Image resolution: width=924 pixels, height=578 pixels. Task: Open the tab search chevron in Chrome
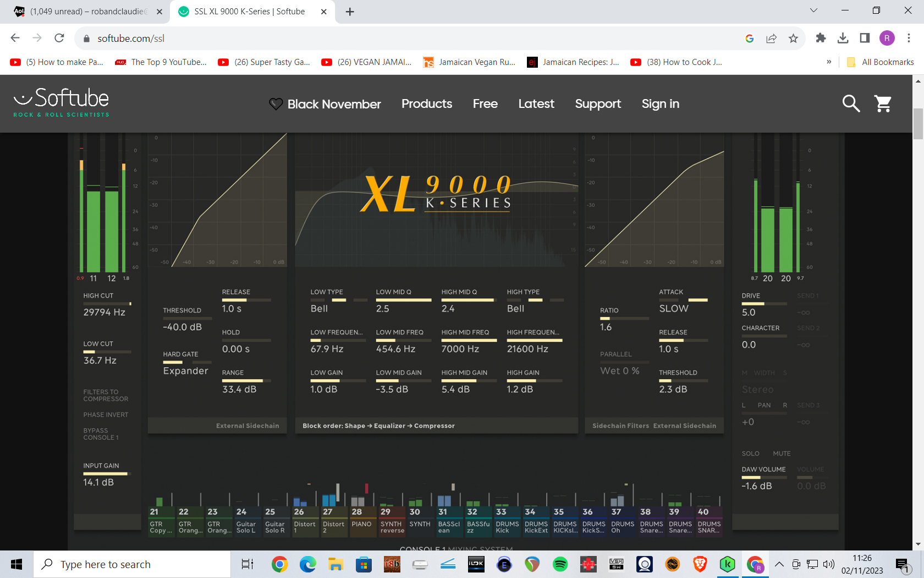coord(813,10)
